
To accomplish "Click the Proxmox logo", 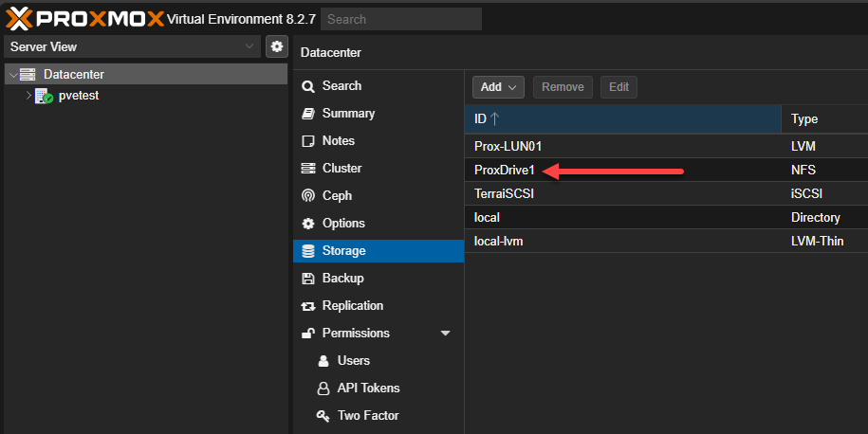I will [x=83, y=18].
